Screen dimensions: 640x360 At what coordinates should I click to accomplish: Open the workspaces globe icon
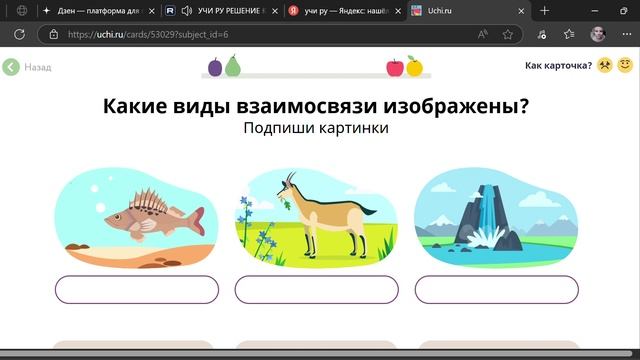pos(22,11)
